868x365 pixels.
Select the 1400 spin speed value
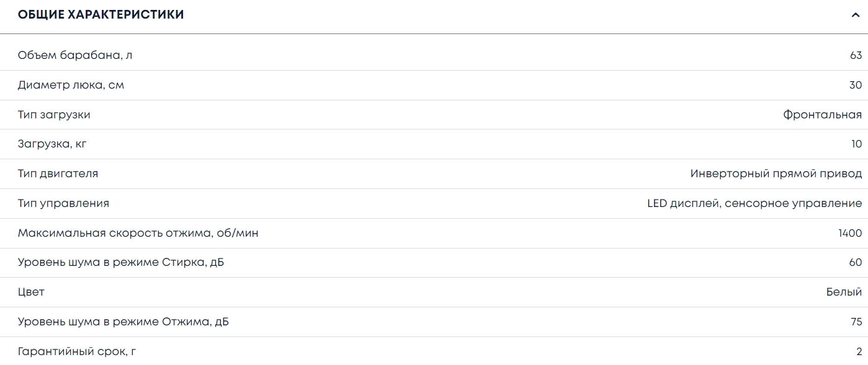pyautogui.click(x=849, y=233)
